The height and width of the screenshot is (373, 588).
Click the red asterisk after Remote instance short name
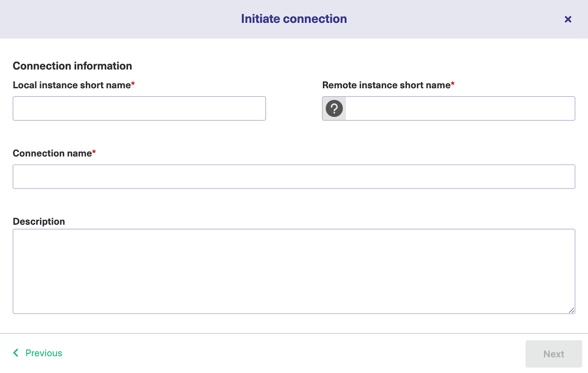point(453,84)
